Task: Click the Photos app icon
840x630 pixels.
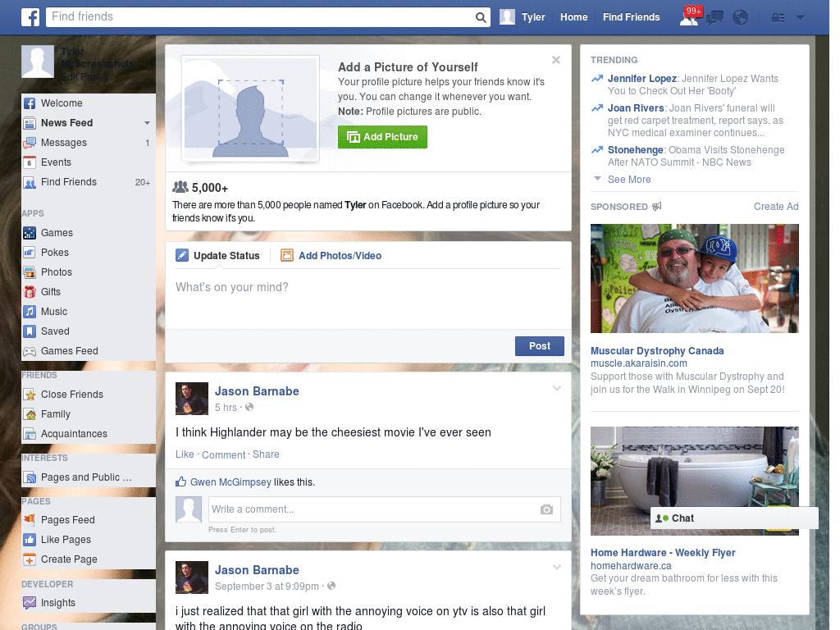Action: coord(30,272)
